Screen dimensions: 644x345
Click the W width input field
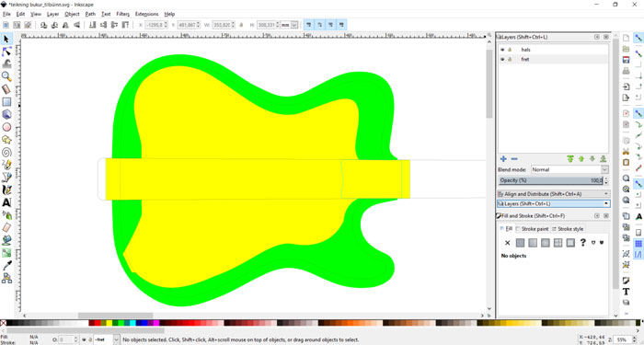point(224,25)
